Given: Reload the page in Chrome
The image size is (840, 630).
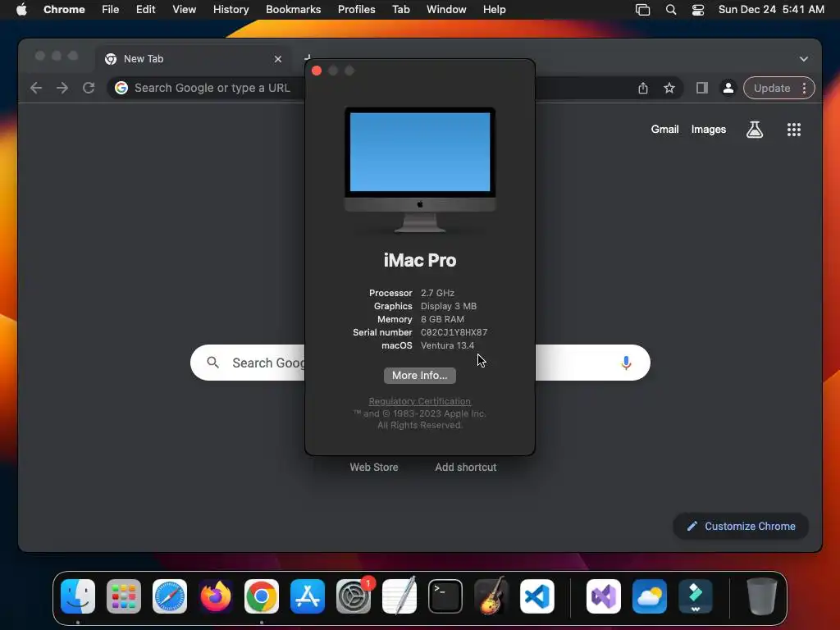Looking at the screenshot, I should 89,88.
